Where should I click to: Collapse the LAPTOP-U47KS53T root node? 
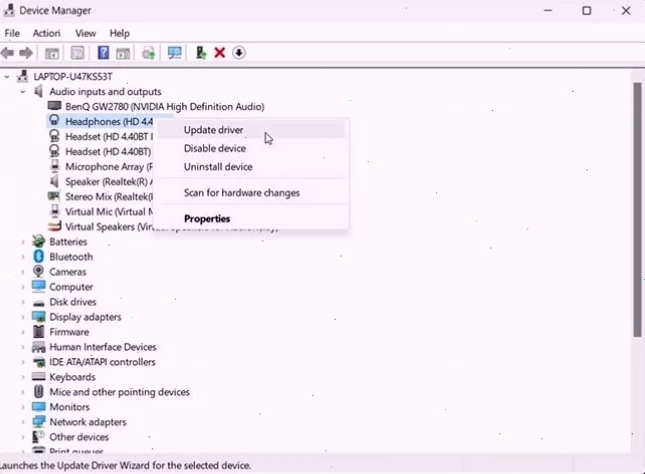click(x=7, y=77)
